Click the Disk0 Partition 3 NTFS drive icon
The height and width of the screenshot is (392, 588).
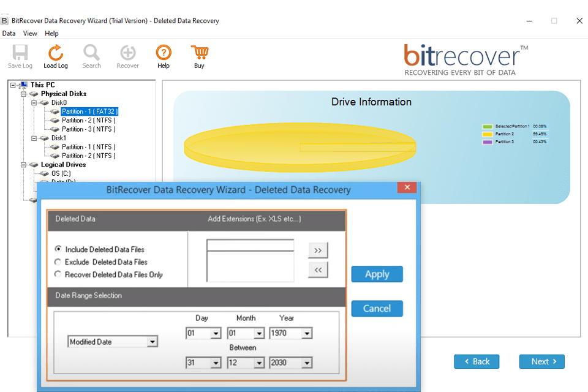coord(55,129)
